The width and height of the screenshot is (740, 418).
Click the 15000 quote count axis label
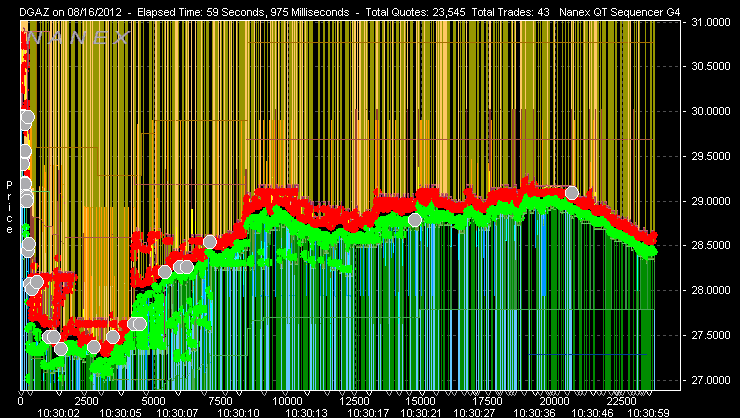(x=421, y=401)
